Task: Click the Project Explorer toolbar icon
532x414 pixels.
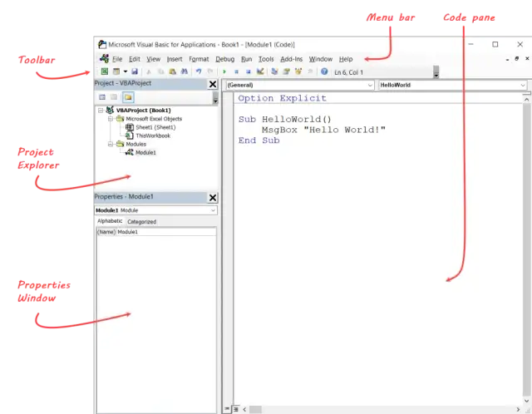Action: (x=274, y=71)
